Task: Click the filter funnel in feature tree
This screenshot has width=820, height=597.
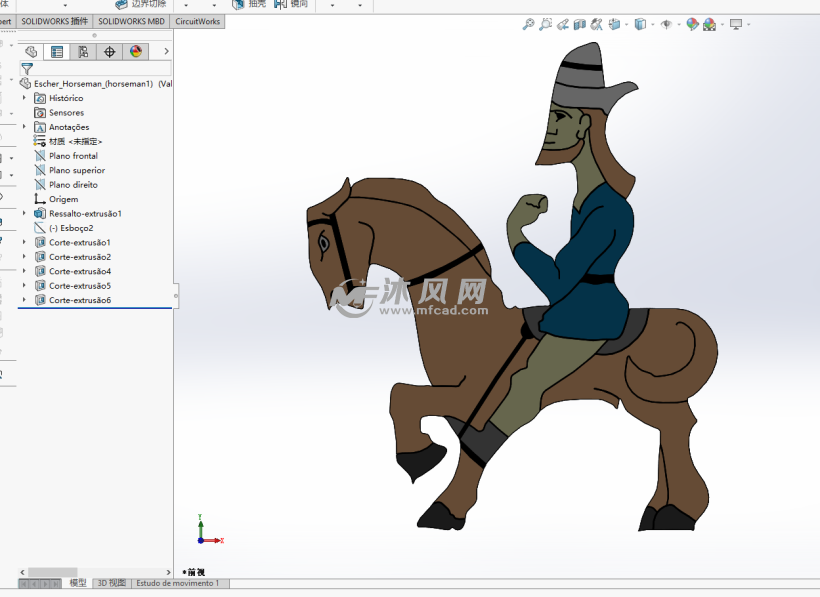Action: (x=27, y=69)
